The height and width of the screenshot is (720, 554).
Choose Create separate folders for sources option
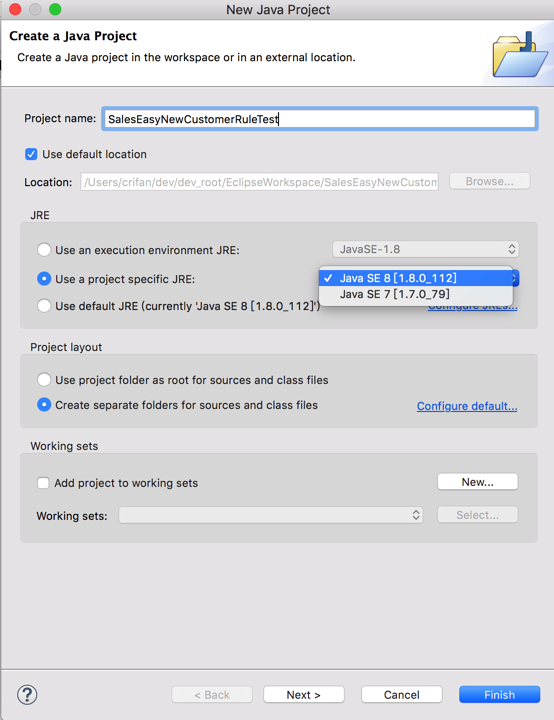pyautogui.click(x=44, y=405)
